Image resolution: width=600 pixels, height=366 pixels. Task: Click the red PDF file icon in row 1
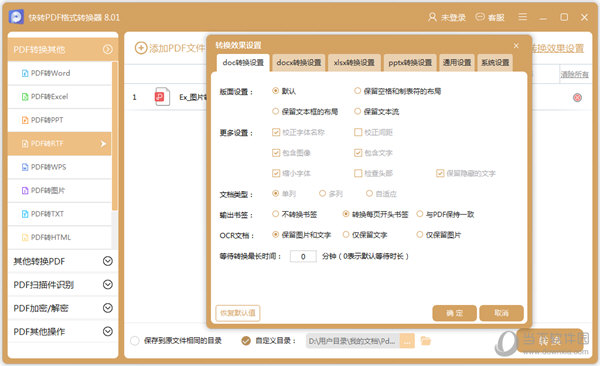click(x=162, y=97)
